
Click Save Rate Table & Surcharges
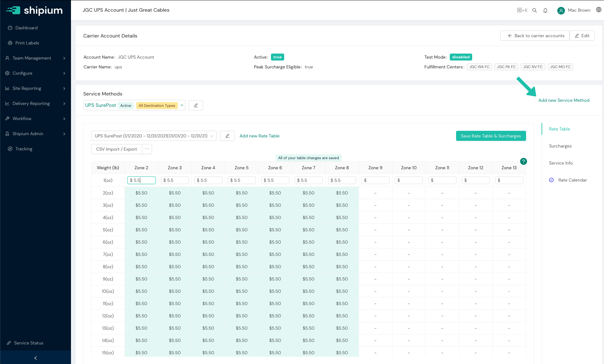[491, 136]
